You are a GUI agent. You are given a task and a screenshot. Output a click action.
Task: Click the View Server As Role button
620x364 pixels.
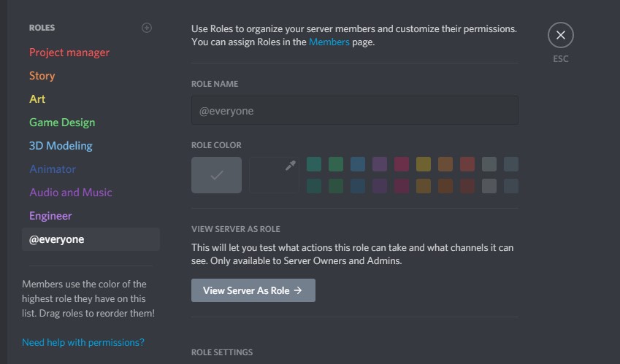tap(253, 290)
